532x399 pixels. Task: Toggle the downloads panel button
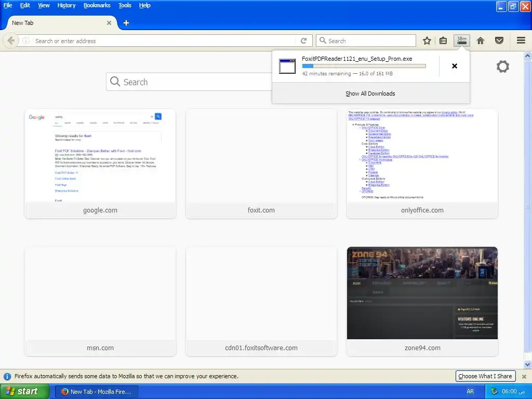(x=462, y=41)
